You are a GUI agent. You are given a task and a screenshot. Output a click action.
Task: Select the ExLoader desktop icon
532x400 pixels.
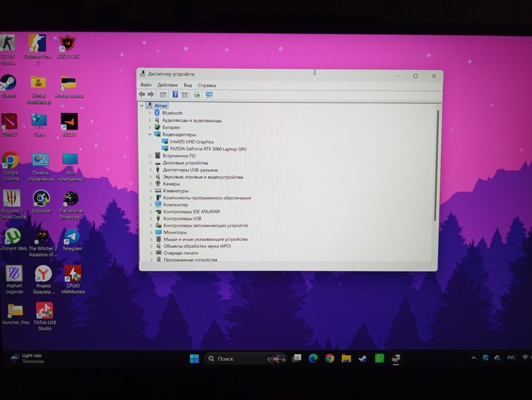click(41, 201)
